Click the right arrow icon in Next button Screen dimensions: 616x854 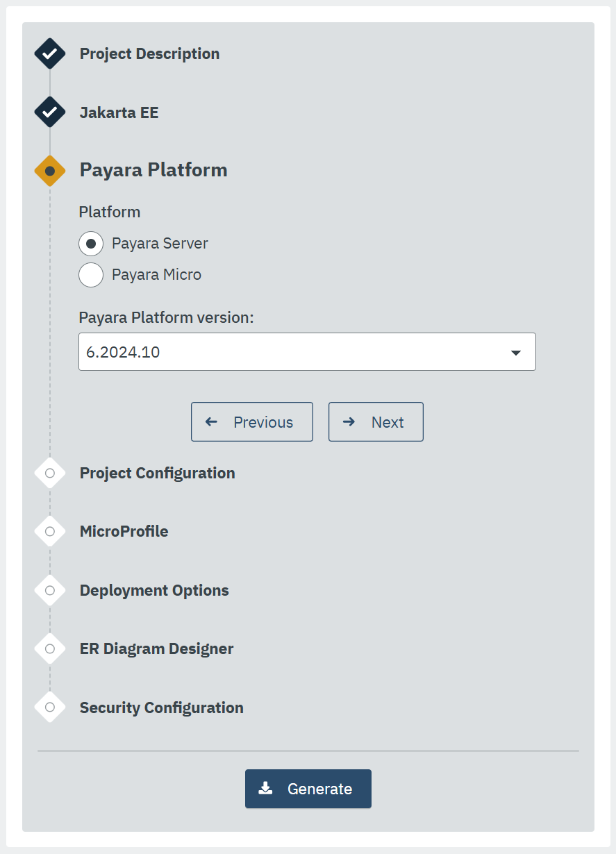tap(350, 421)
